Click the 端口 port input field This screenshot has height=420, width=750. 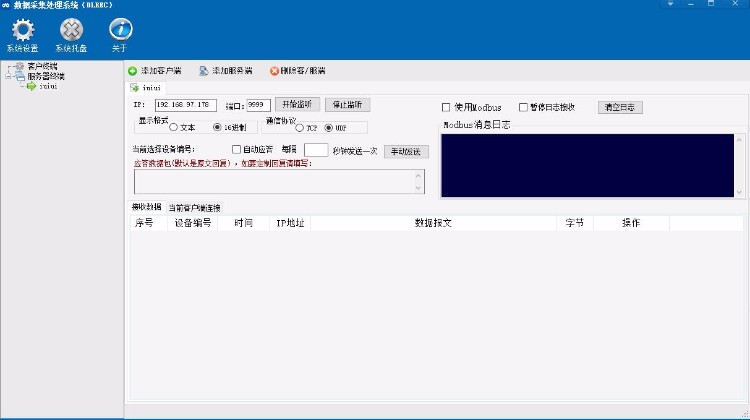click(259, 105)
